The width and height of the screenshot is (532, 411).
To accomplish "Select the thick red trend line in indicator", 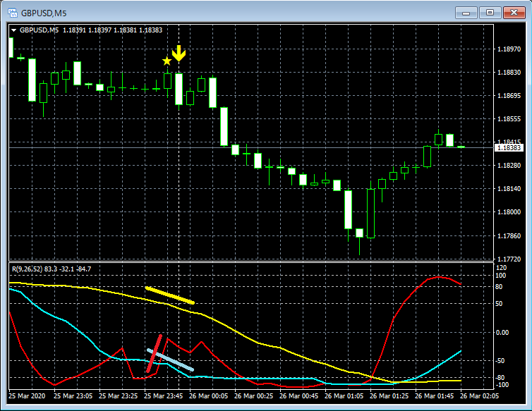I will [154, 354].
